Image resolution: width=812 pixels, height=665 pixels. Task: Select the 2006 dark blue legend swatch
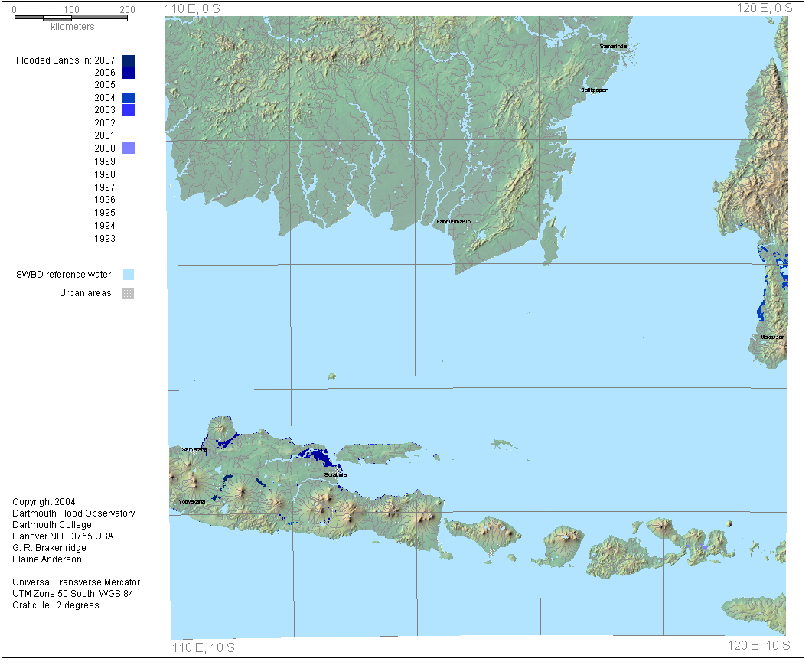tap(129, 73)
